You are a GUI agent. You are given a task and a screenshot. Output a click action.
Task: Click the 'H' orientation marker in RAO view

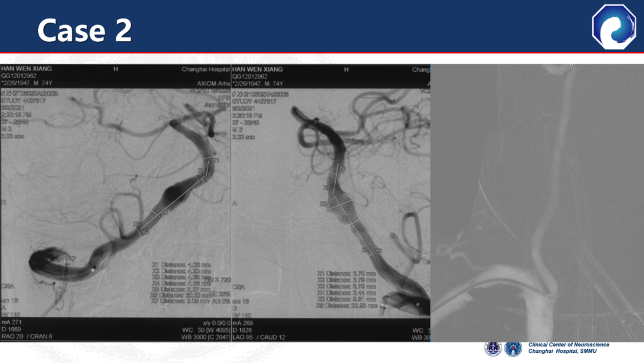(116, 69)
